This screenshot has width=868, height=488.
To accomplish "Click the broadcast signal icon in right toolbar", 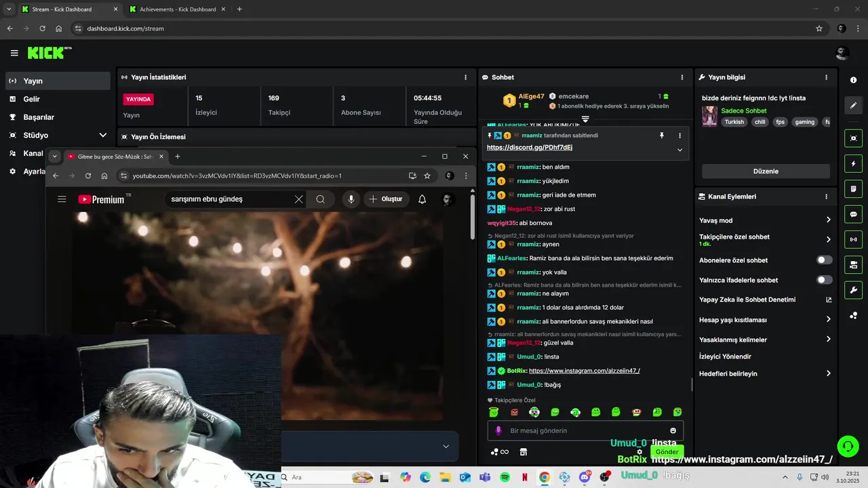I will 853,239.
